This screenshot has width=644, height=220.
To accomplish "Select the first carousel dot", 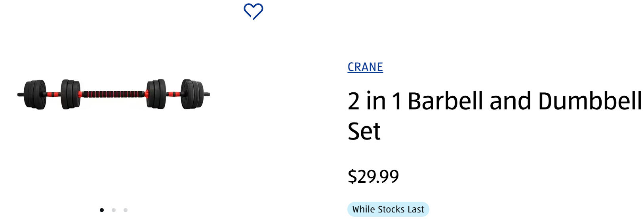I will pyautogui.click(x=102, y=210).
